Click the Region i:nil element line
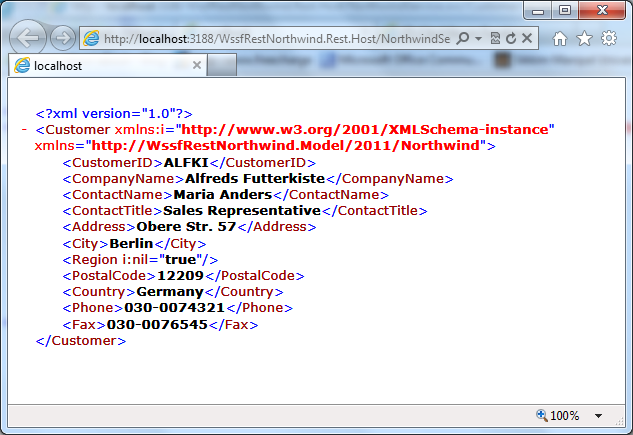 tap(140, 260)
